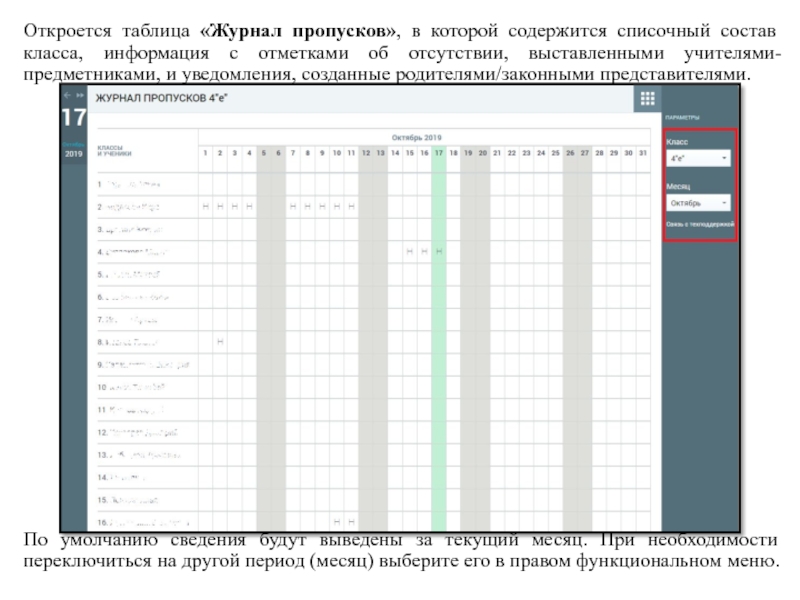Expand the Класс dropdown showing 4"е"
800x600 pixels.
click(x=699, y=158)
